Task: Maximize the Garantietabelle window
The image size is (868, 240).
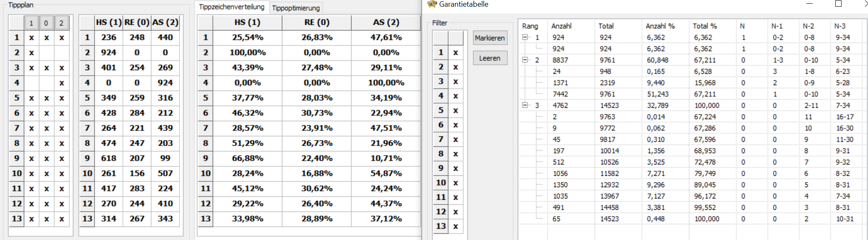Action: pos(838,4)
